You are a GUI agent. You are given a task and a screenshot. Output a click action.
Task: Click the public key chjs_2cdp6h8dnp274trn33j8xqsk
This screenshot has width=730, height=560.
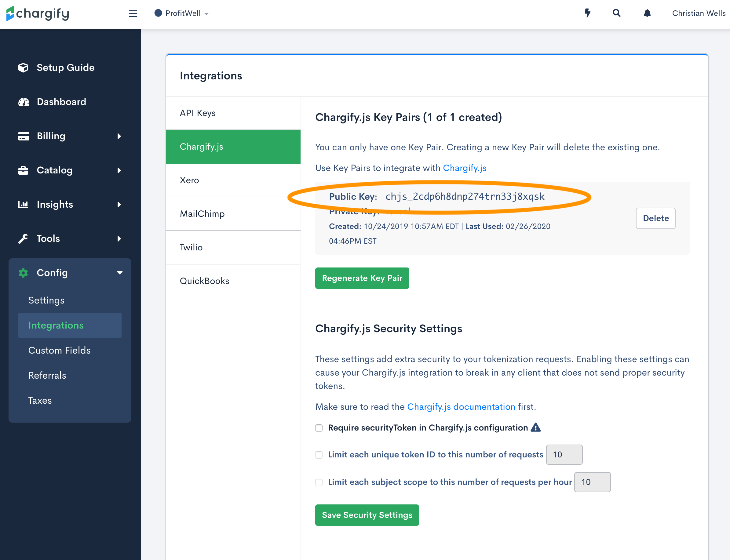pos(465,197)
